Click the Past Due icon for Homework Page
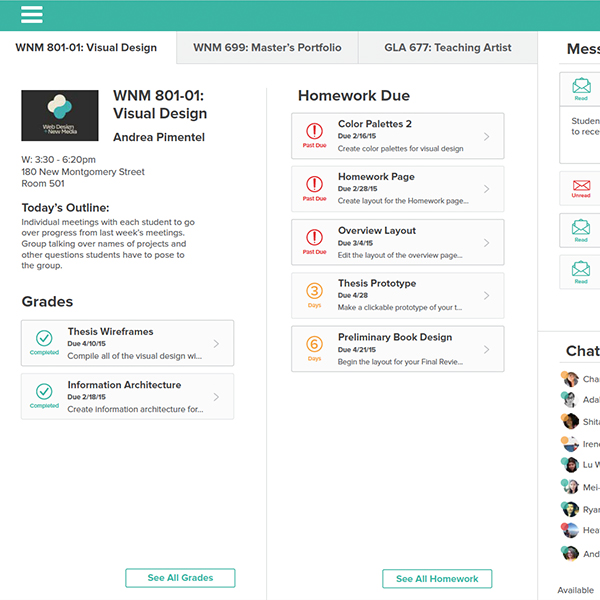 coord(314,185)
